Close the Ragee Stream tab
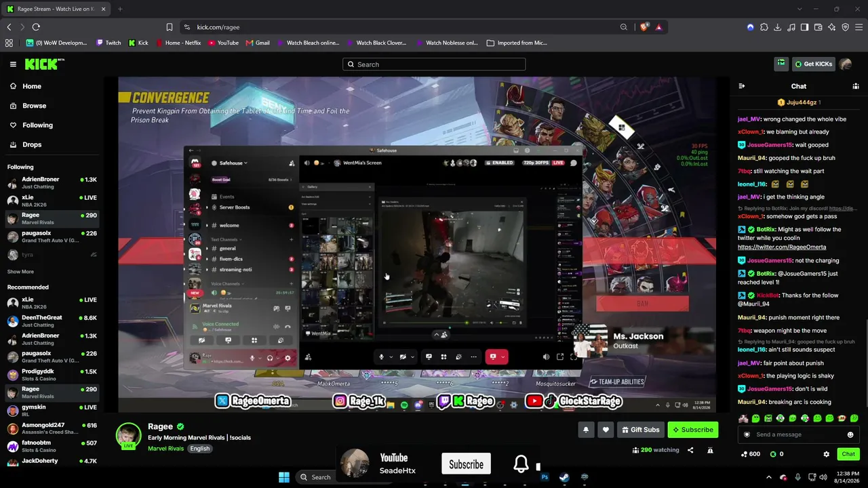This screenshot has width=868, height=488. coord(104,9)
